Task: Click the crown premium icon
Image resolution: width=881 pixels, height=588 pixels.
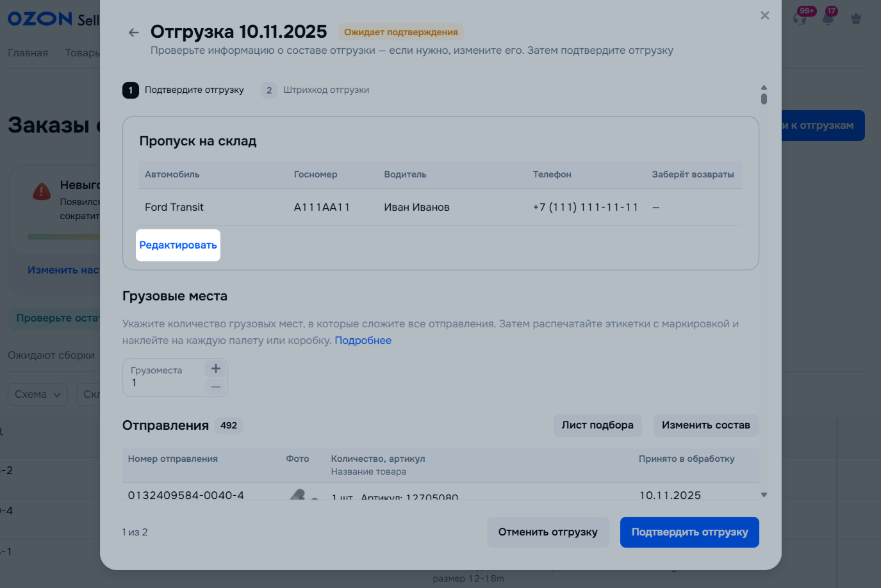Action: (856, 19)
